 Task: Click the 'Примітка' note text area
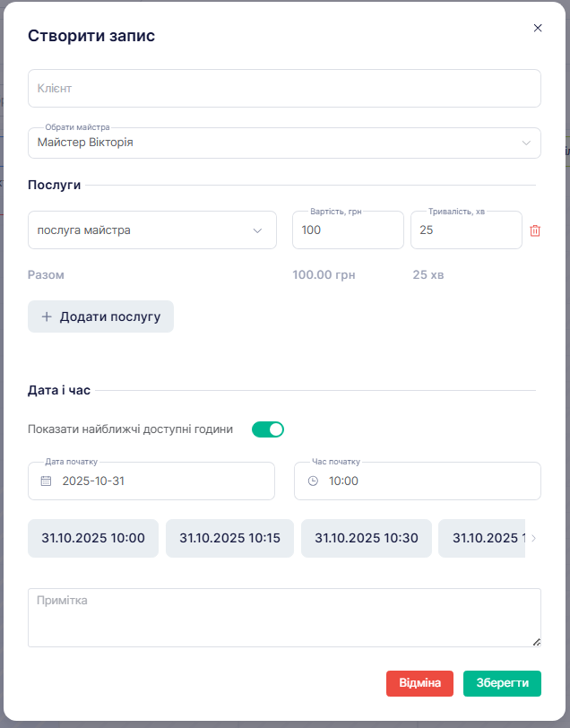coord(284,617)
